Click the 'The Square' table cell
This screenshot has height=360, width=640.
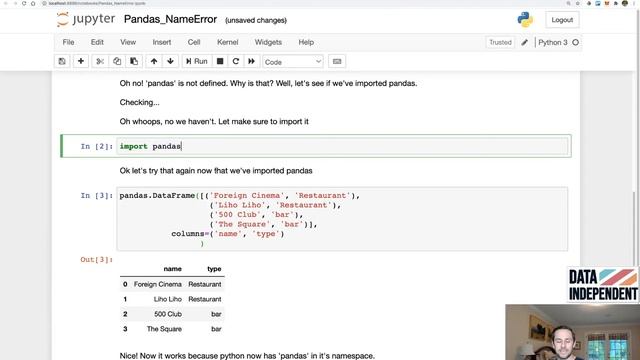coord(164,329)
